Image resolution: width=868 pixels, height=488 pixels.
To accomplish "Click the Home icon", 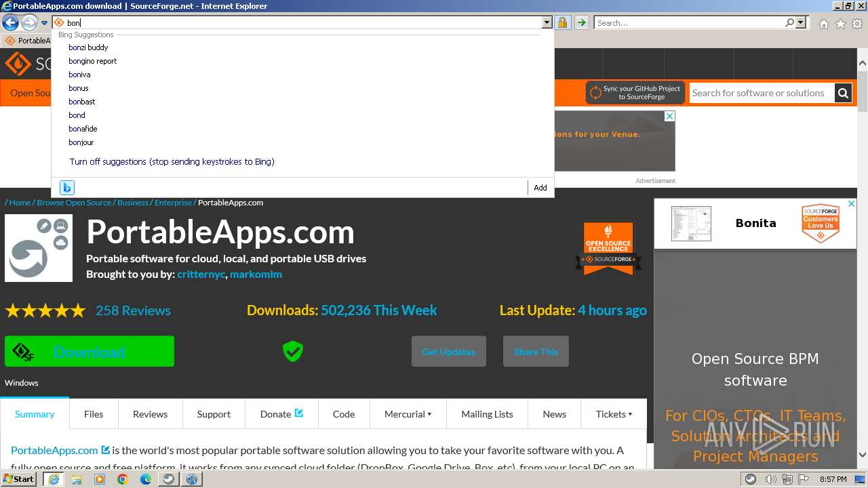I will coord(823,24).
